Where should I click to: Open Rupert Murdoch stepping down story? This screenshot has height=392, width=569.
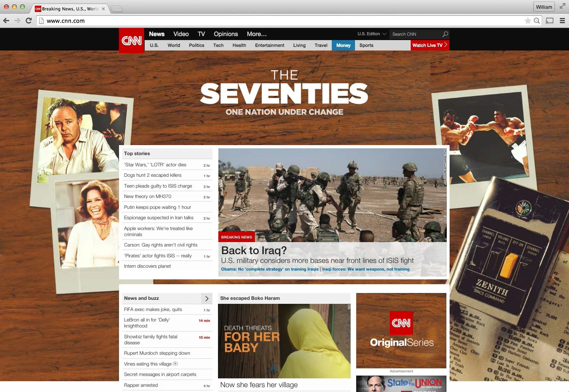(x=157, y=353)
